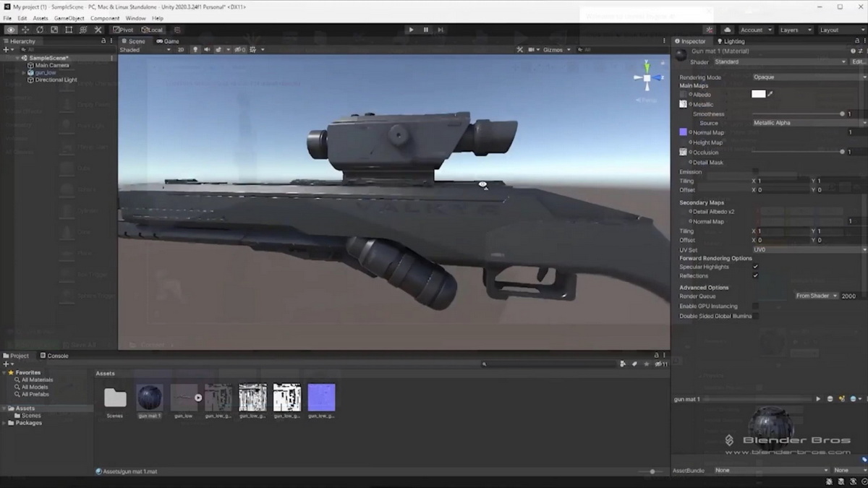The width and height of the screenshot is (868, 488).
Task: Enable GPU Instancing checkbox
Action: click(x=756, y=307)
